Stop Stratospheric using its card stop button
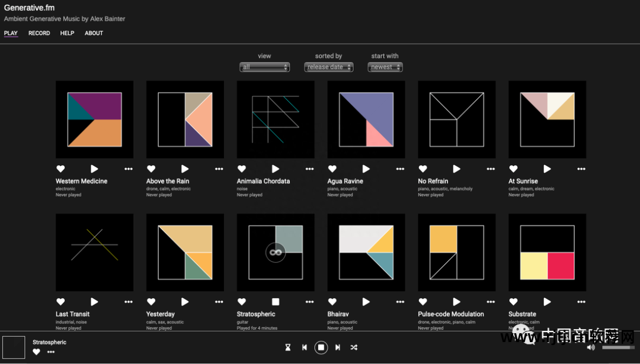Viewport: 640px width, 364px height. [x=276, y=302]
